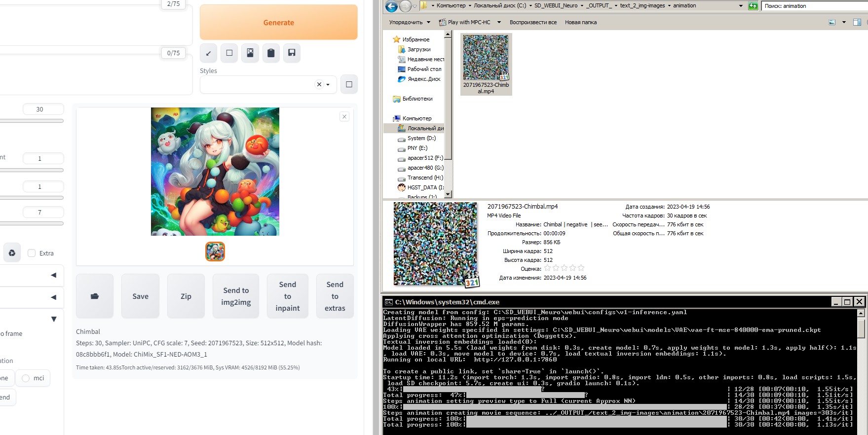
Task: Click Play with MPC-HC in the toolbar
Action: [x=465, y=22]
